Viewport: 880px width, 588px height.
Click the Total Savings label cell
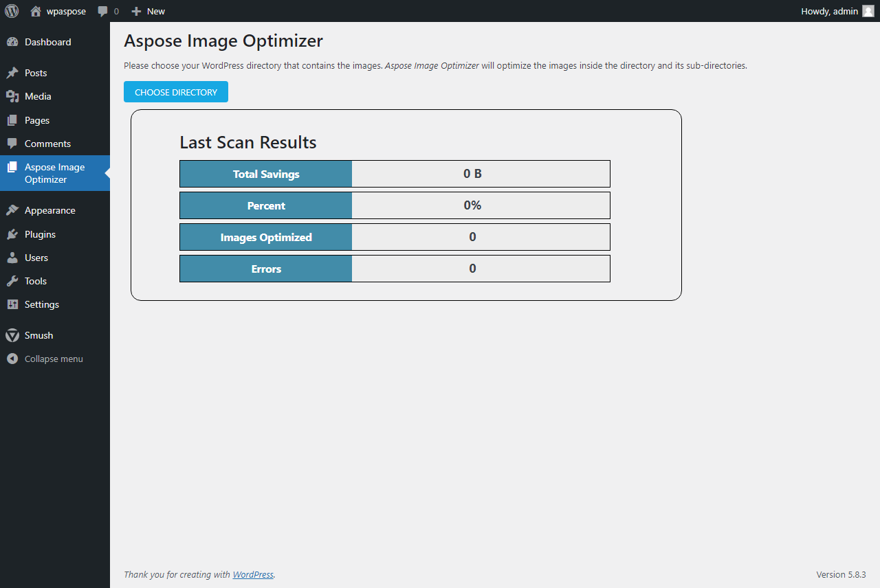pyautogui.click(x=266, y=174)
